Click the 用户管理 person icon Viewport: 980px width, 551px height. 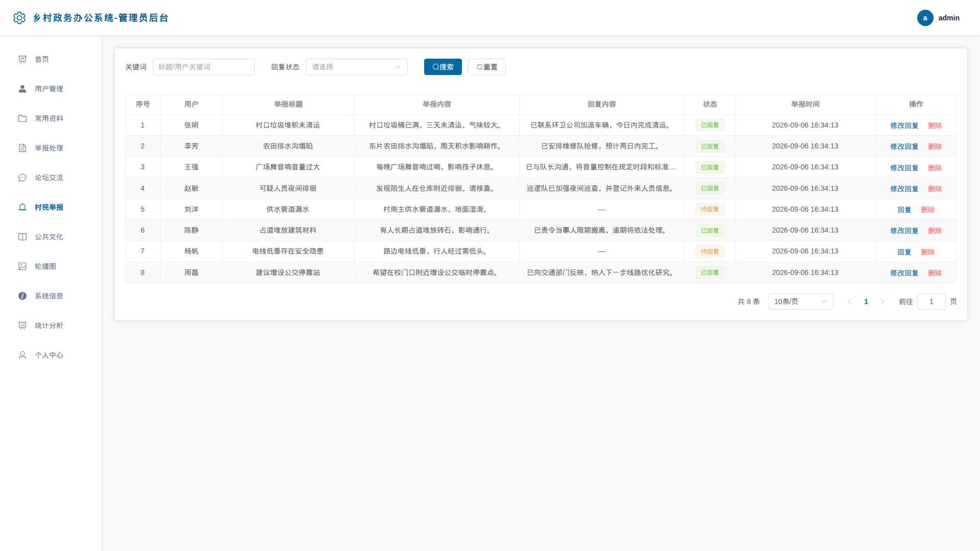click(22, 89)
